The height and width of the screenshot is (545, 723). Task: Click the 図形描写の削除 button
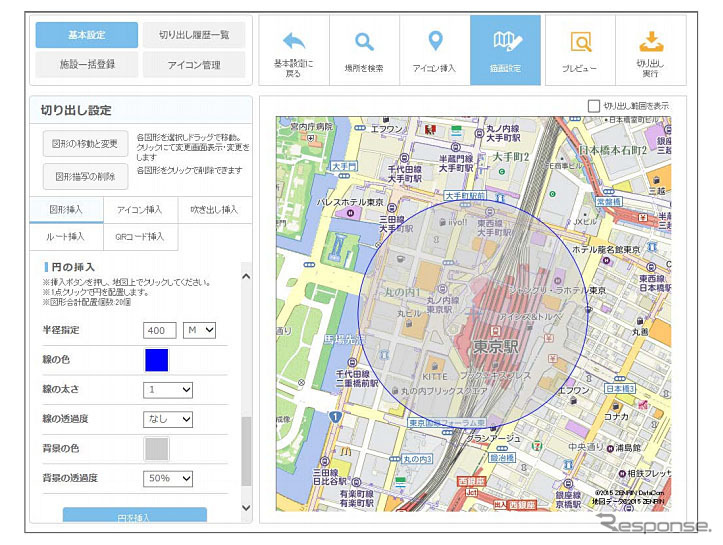click(85, 177)
